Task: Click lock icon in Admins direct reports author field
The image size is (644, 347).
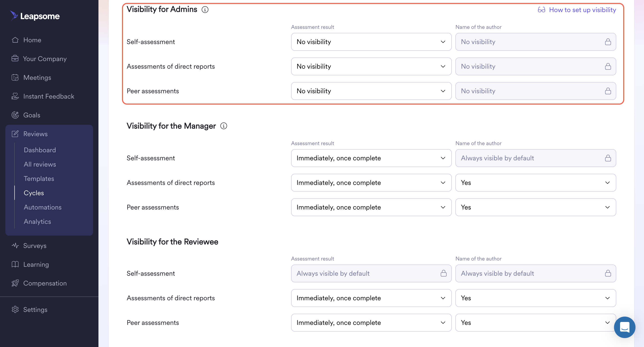Action: pyautogui.click(x=608, y=66)
